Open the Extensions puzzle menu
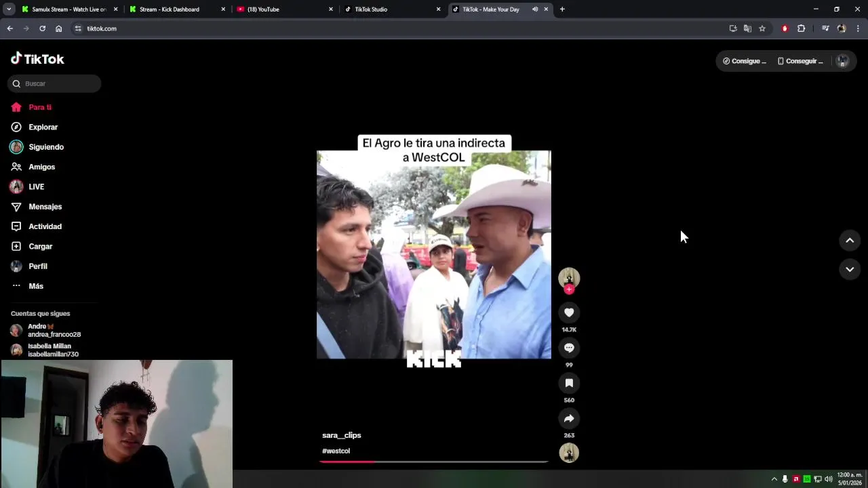 pos(802,28)
